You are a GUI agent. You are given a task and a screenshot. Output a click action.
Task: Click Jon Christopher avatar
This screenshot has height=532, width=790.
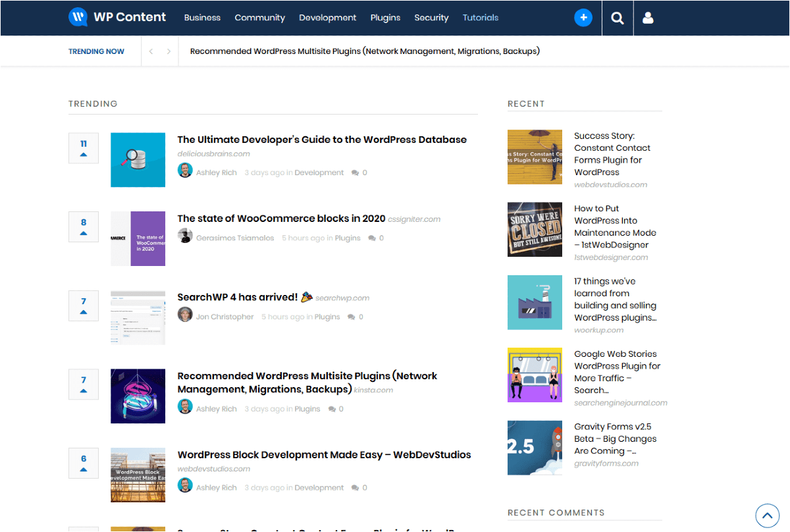tap(185, 315)
